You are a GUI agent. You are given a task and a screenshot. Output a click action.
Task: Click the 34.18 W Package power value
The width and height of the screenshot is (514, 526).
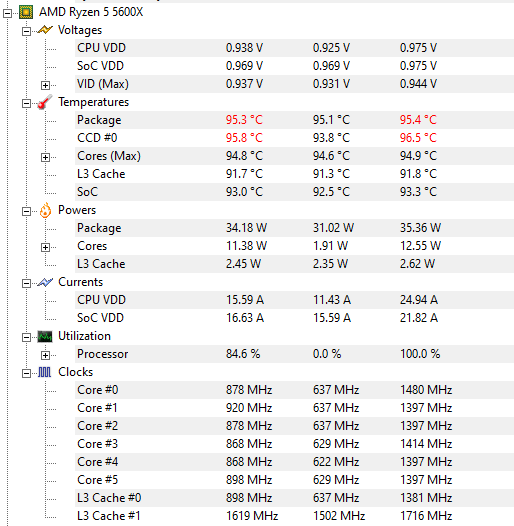click(x=246, y=228)
